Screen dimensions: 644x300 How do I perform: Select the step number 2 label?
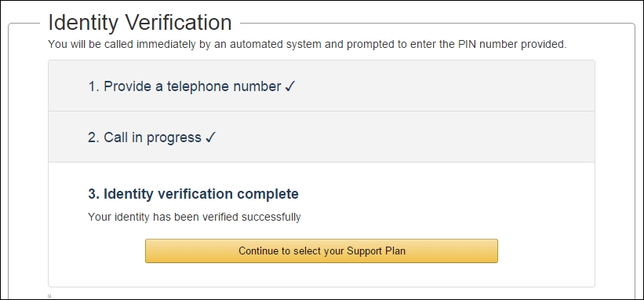coord(93,137)
